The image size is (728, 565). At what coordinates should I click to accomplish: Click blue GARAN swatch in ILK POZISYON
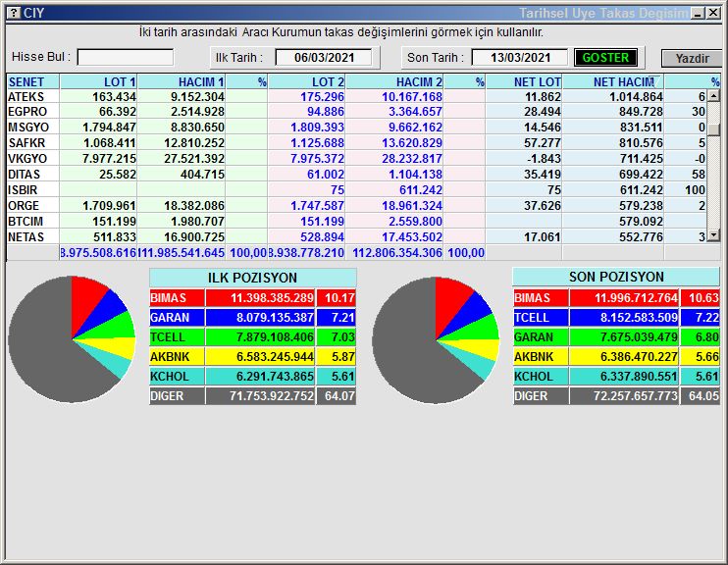[x=177, y=318]
